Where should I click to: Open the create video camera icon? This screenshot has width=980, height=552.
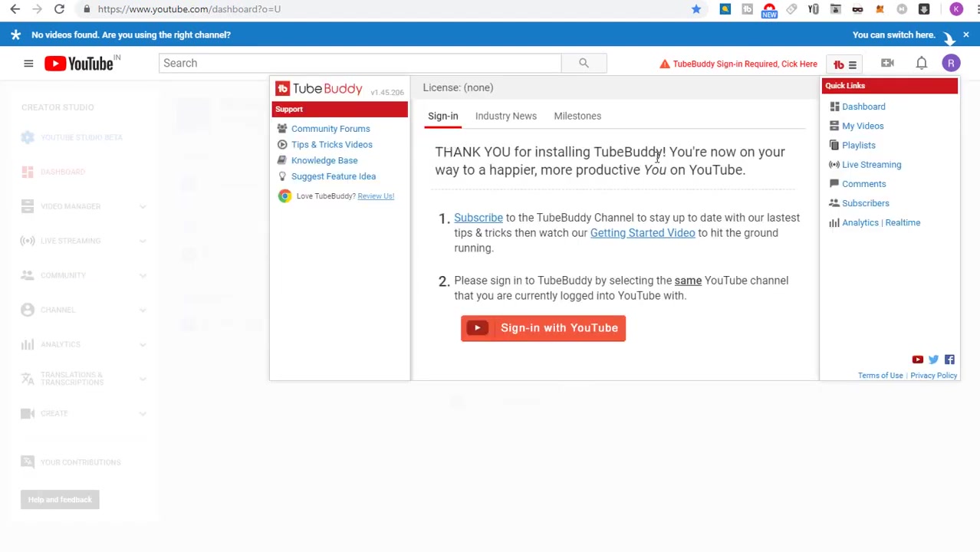pos(887,64)
